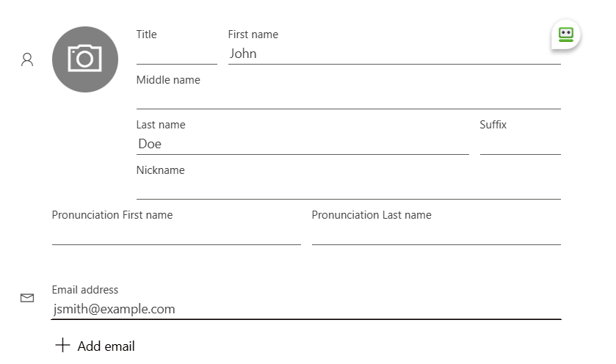The width and height of the screenshot is (616, 364).
Task: Focus the Title input field
Action: coord(177,54)
